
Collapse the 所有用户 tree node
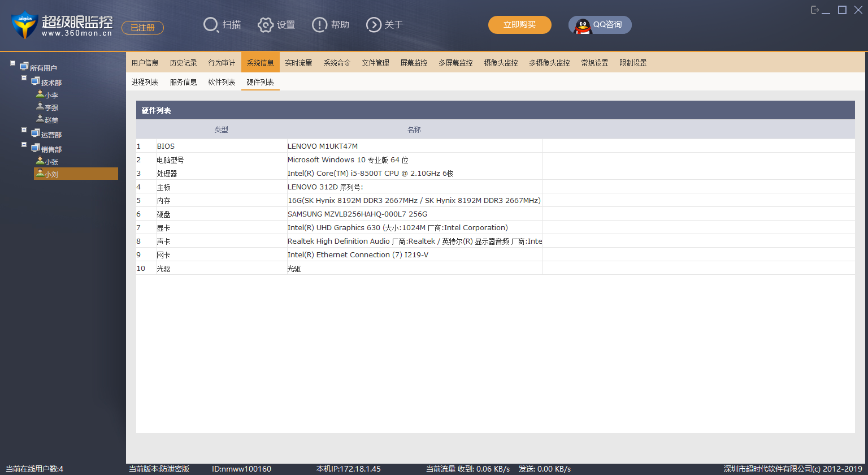[13, 63]
